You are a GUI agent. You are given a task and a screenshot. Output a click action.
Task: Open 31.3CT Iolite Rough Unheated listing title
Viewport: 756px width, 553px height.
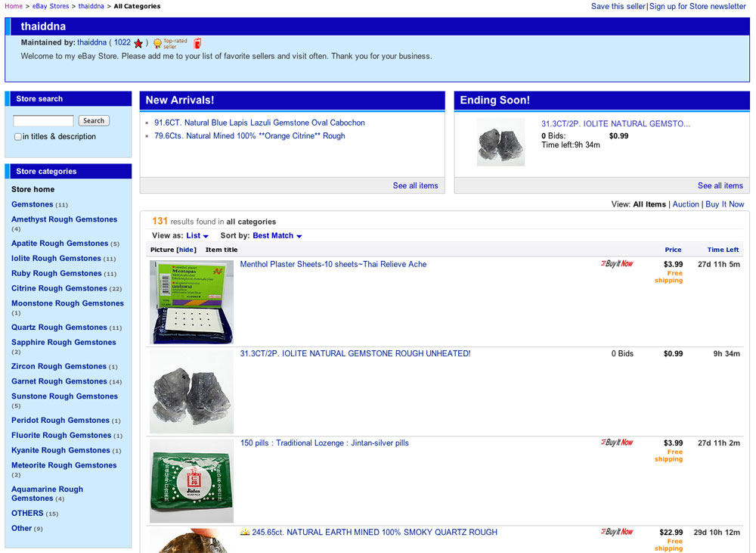point(355,353)
